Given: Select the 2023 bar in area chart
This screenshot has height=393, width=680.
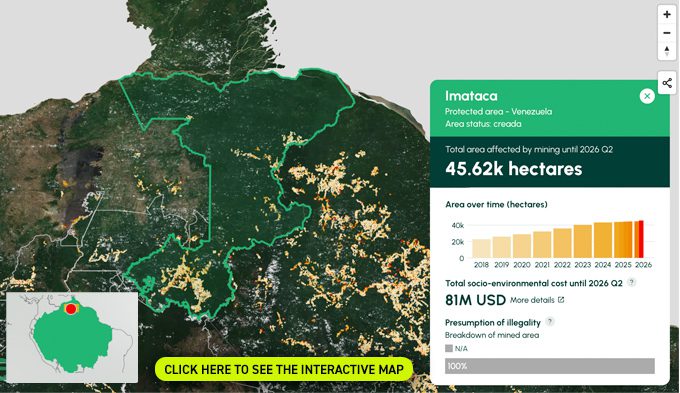Looking at the screenshot, I should 583,242.
